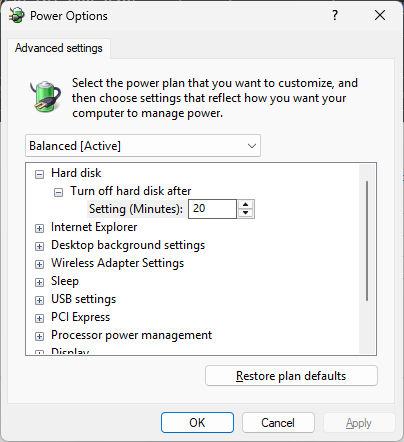Click the green battery plug icon
This screenshot has width=404, height=442.
(x=46, y=96)
